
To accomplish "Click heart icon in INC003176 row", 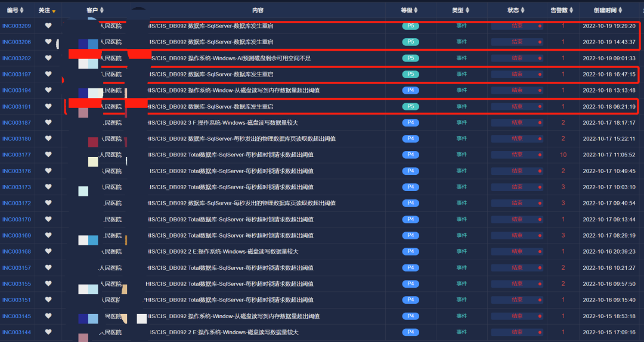I will 48,171.
